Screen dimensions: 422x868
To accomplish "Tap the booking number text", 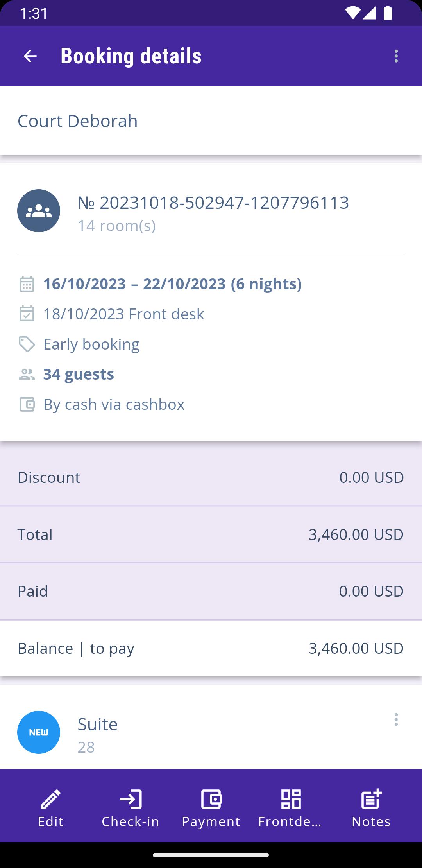I will coord(213,203).
